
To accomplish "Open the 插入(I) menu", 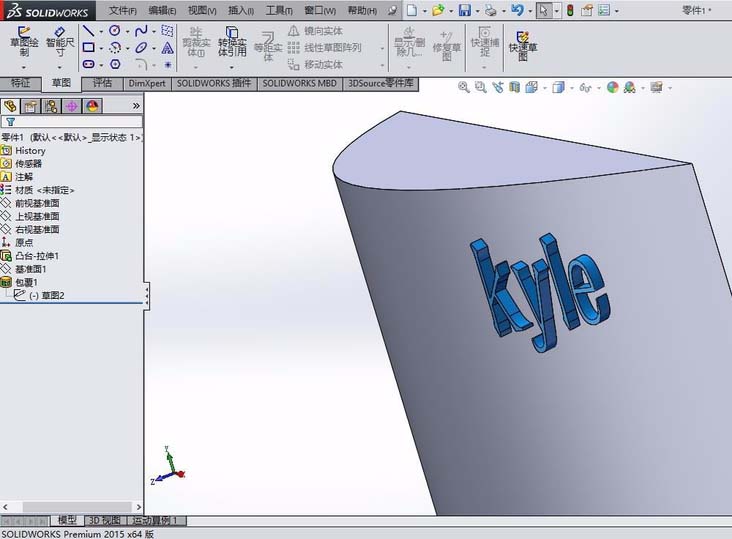I will [241, 10].
